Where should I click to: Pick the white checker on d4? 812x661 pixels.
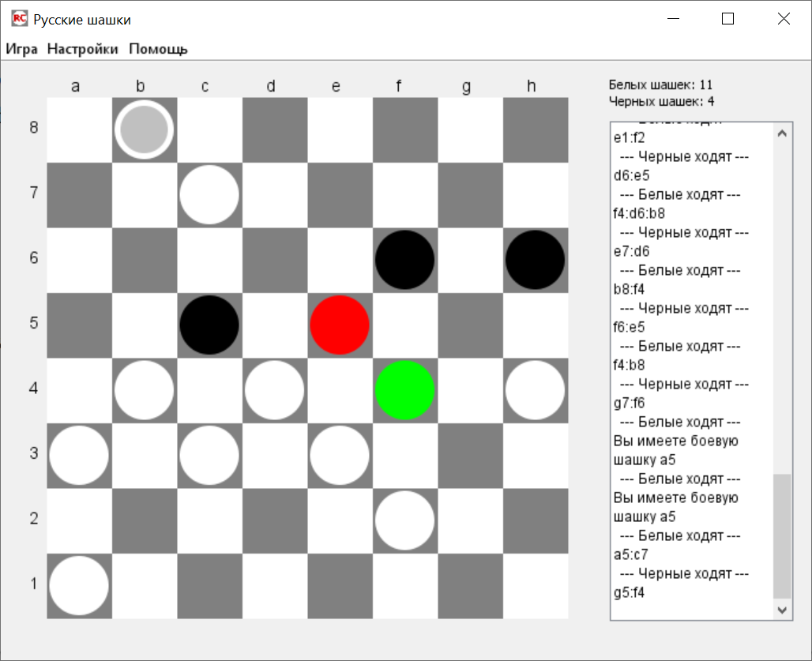pyautogui.click(x=274, y=389)
